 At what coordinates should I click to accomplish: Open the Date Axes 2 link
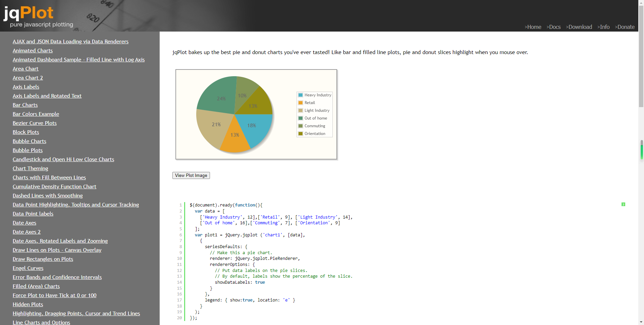[x=26, y=232]
